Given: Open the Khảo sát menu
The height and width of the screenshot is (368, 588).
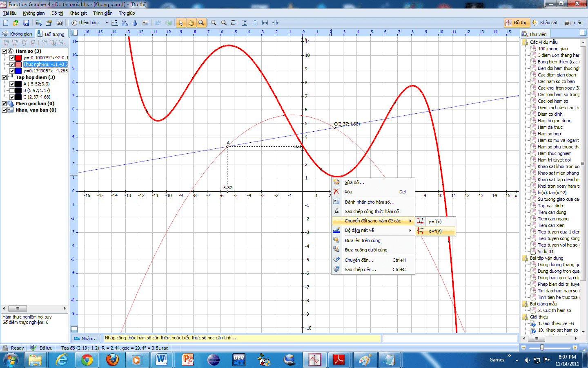Looking at the screenshot, I should coord(78,13).
